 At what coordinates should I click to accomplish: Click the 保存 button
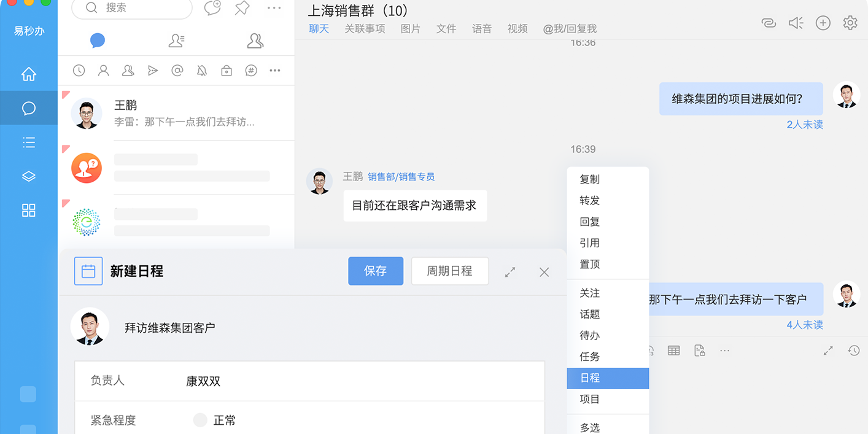pos(375,271)
